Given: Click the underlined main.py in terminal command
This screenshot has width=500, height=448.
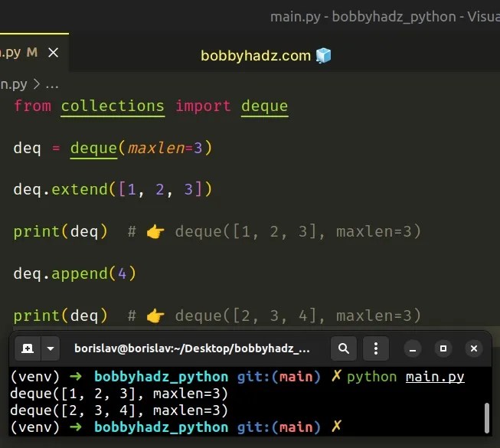Looking at the screenshot, I should [435, 377].
